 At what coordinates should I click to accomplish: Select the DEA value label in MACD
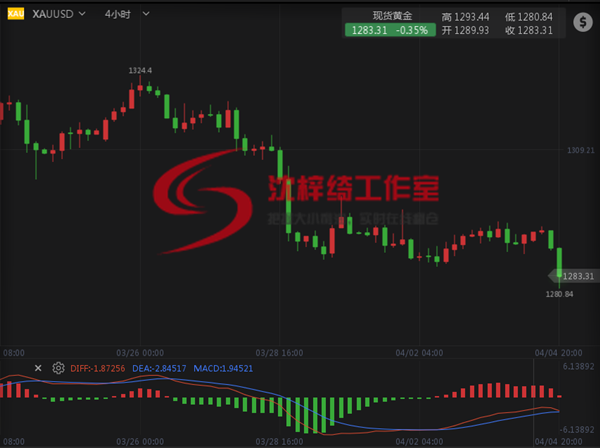point(158,368)
